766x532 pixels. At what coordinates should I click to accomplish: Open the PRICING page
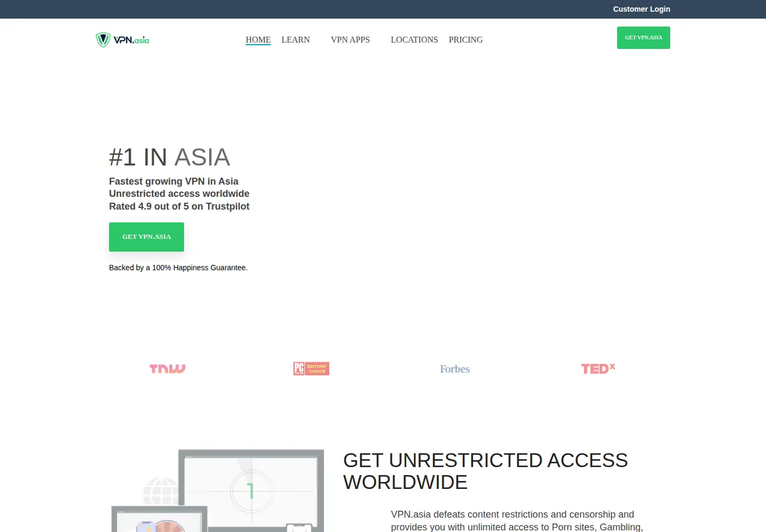[x=466, y=40]
